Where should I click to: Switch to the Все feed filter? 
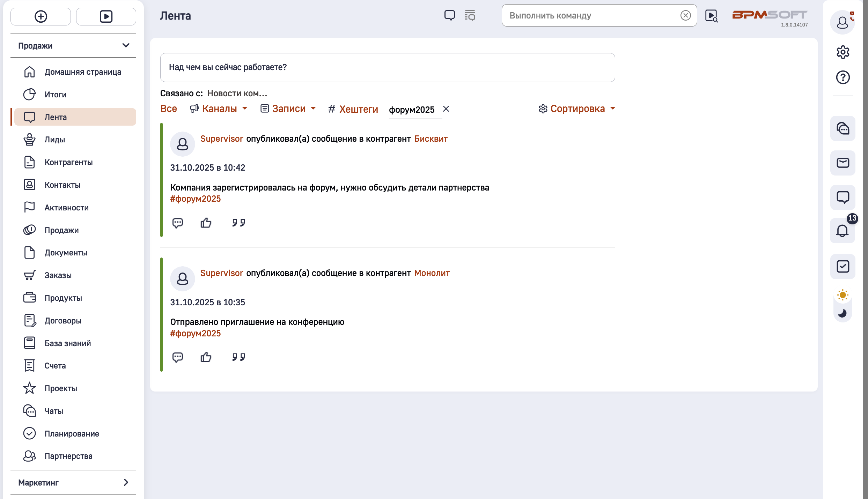point(168,109)
